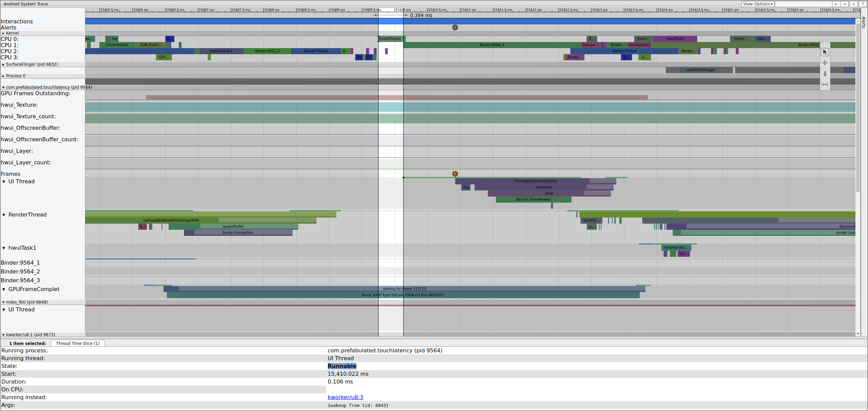Follow the kworker/u8:3 link in details
Image resolution: width=868 pixels, height=411 pixels.
(x=345, y=397)
